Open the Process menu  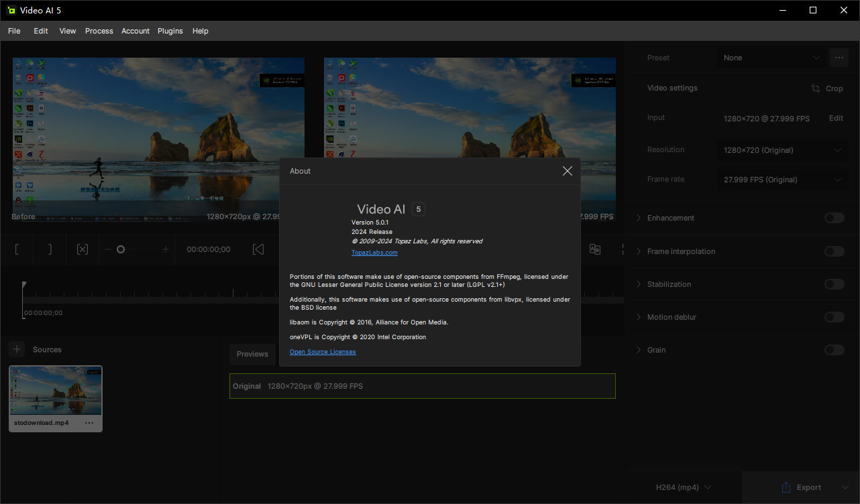[x=99, y=31]
